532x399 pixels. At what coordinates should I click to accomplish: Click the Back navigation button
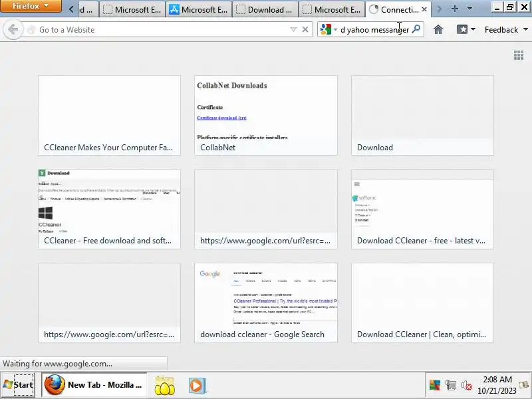[x=13, y=29]
